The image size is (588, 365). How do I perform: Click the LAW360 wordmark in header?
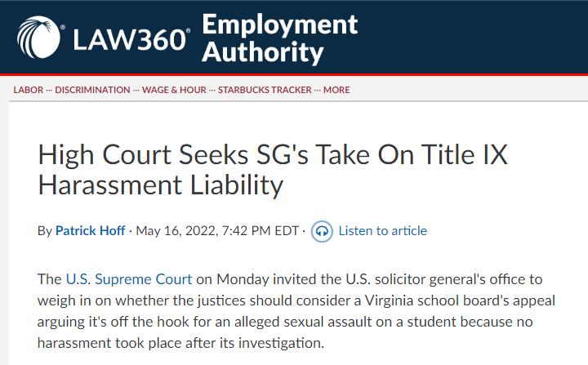click(131, 39)
